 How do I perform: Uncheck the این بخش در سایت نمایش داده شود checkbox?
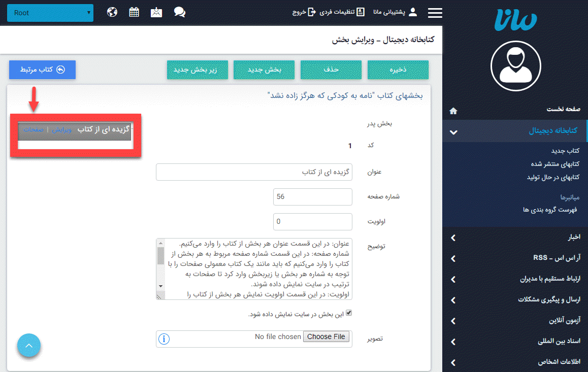[349, 313]
